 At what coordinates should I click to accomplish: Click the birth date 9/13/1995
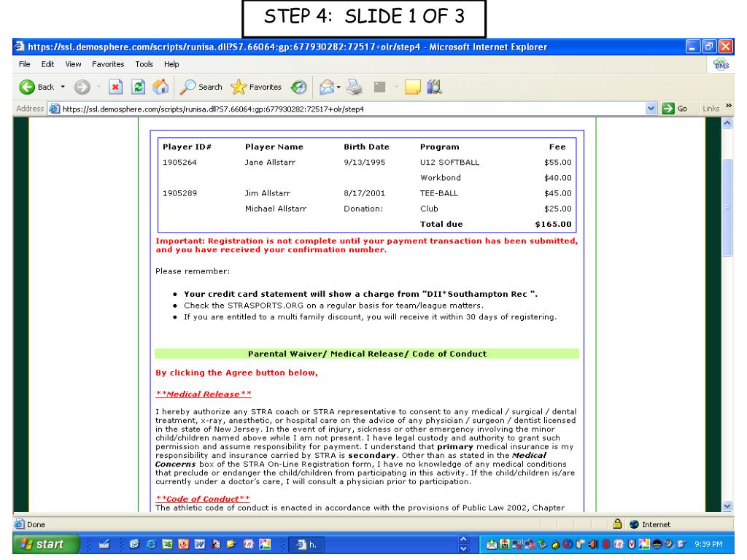[x=365, y=163]
